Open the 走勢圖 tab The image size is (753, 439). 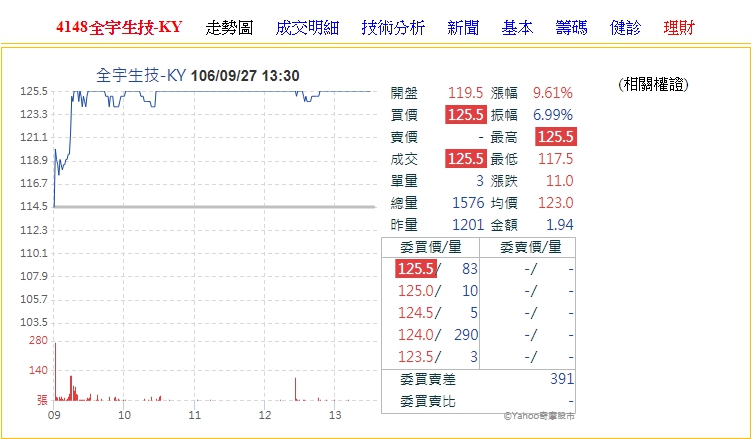point(229,27)
